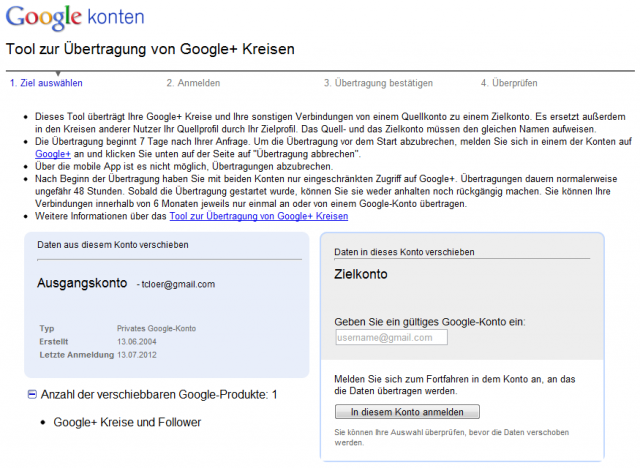Click 'Google+ Kreise und Follower' list item
This screenshot has height=468, width=640.
pos(127,422)
